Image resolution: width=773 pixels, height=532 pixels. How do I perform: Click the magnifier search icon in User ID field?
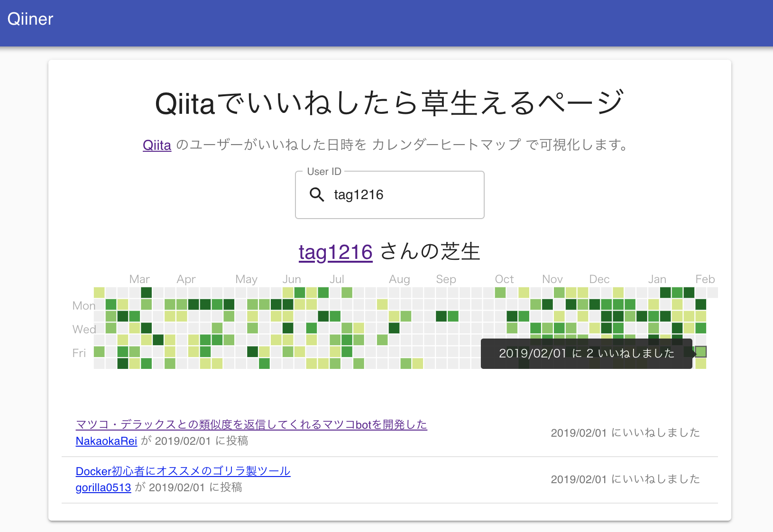tap(317, 195)
